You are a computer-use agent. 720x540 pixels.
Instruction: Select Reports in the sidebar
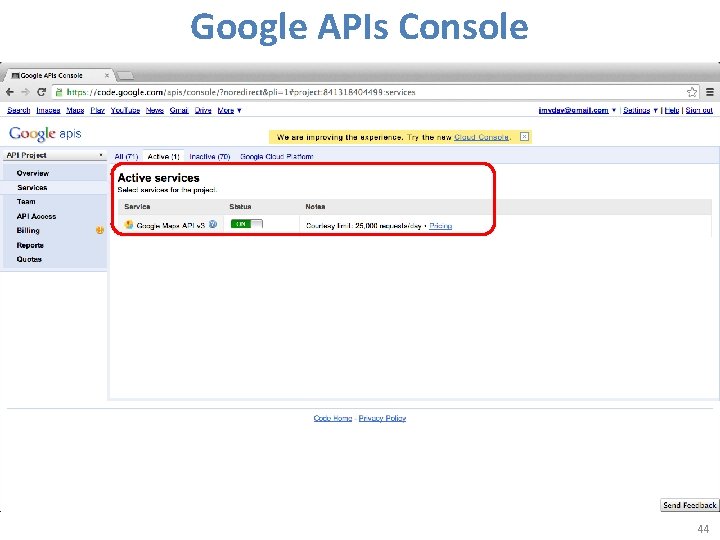coord(30,245)
